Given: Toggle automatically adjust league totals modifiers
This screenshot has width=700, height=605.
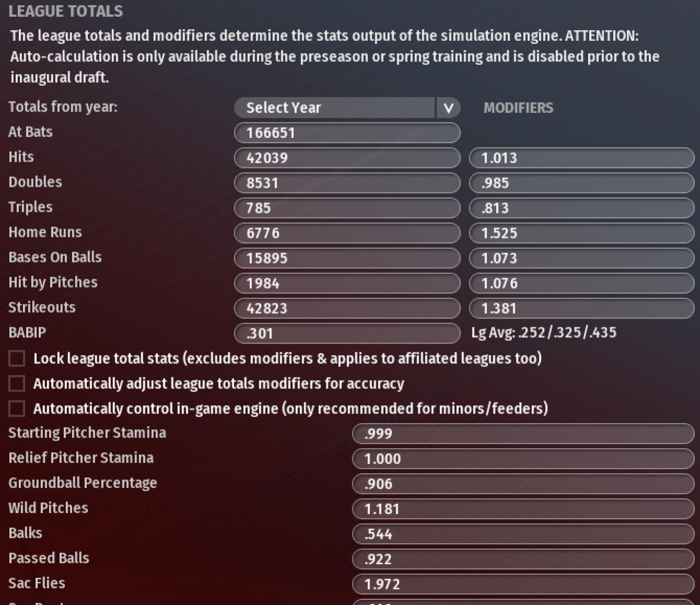Looking at the screenshot, I should tap(17, 384).
